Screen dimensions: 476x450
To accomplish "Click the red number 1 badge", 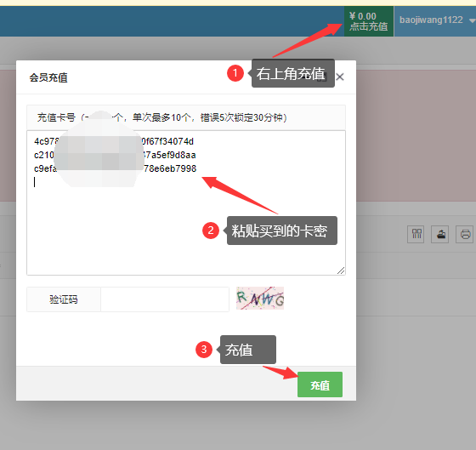I will tap(235, 73).
